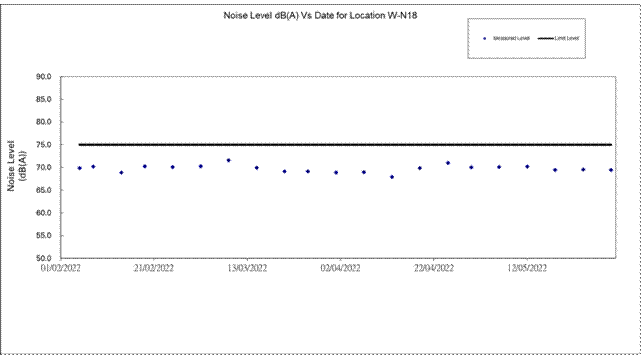The width and height of the screenshot is (643, 360).
Task: Click the 22/04/2022 x-axis date label
Action: [x=433, y=268]
